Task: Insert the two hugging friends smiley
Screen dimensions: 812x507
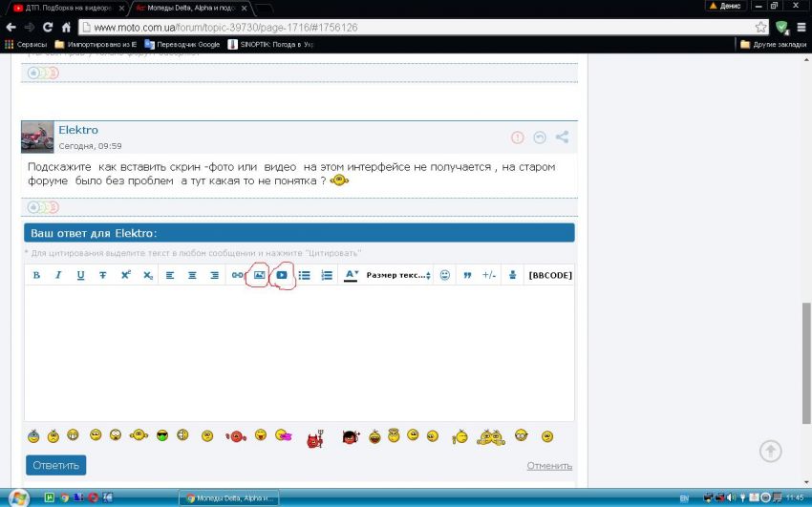Action: pos(491,437)
